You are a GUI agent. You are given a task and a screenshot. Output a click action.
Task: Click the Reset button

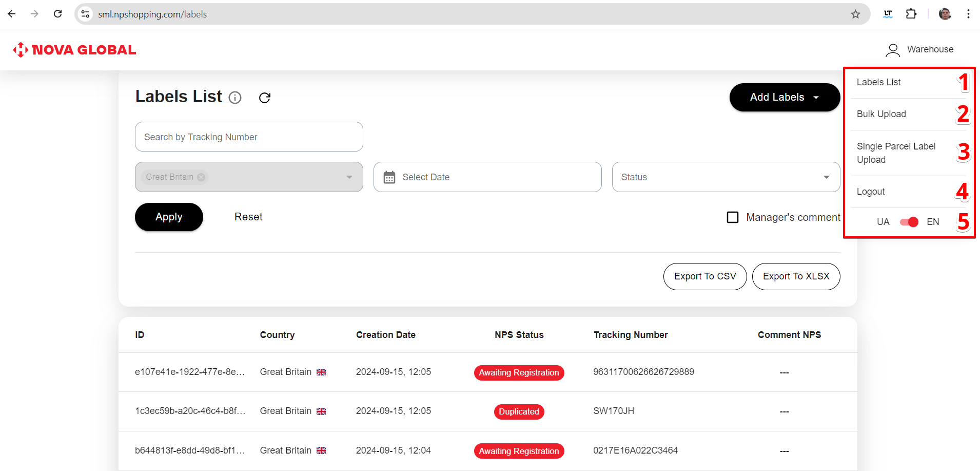(x=248, y=217)
